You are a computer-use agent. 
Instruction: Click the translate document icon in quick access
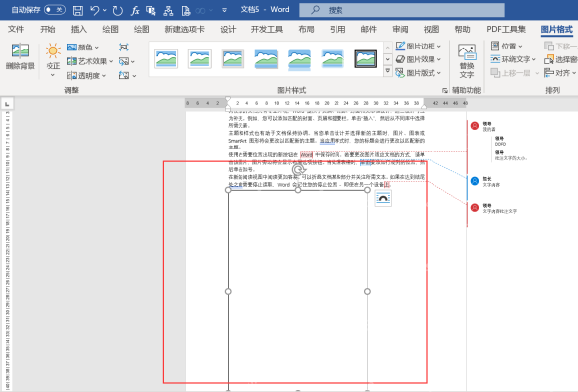(151, 10)
